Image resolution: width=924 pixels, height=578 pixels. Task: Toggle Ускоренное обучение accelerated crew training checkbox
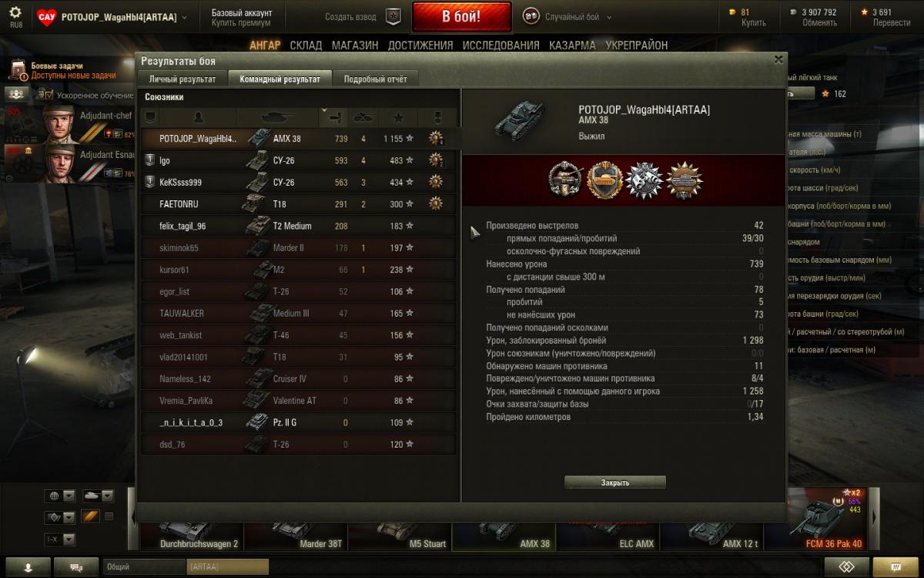tap(48, 95)
